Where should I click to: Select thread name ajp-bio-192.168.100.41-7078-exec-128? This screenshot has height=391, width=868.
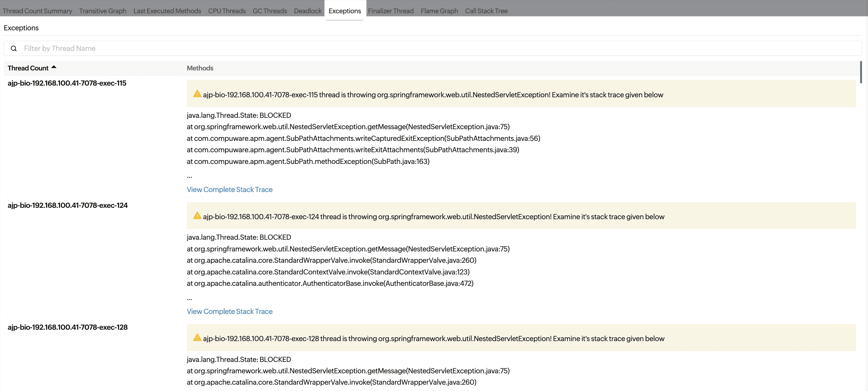click(x=68, y=327)
